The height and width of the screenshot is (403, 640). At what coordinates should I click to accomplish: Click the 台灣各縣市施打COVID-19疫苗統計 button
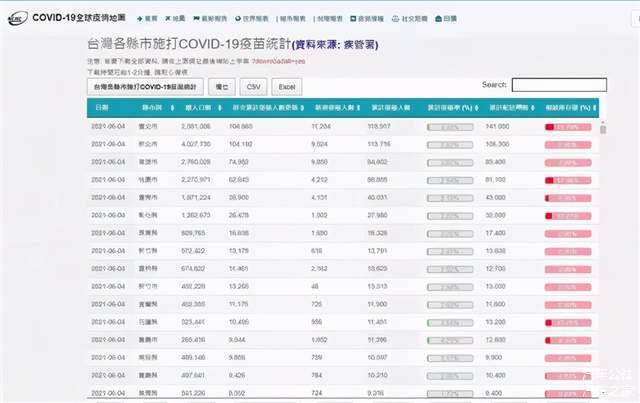[x=145, y=87]
